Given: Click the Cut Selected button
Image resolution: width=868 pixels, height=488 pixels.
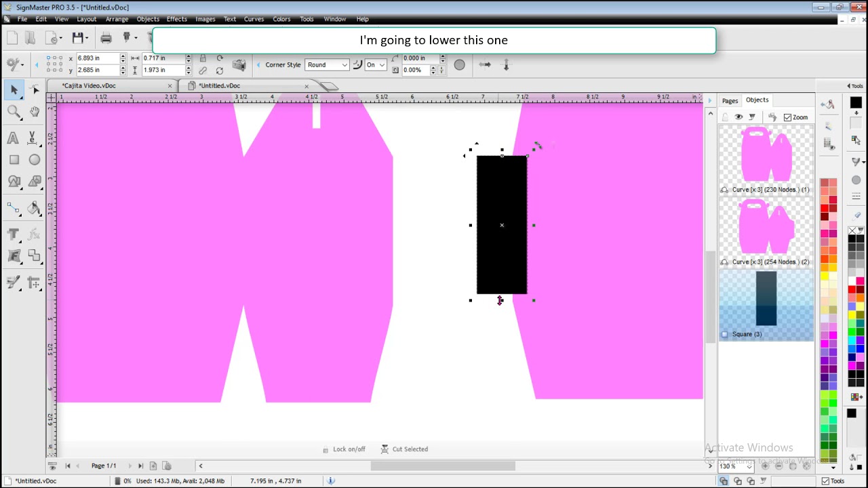Looking at the screenshot, I should pos(404,449).
